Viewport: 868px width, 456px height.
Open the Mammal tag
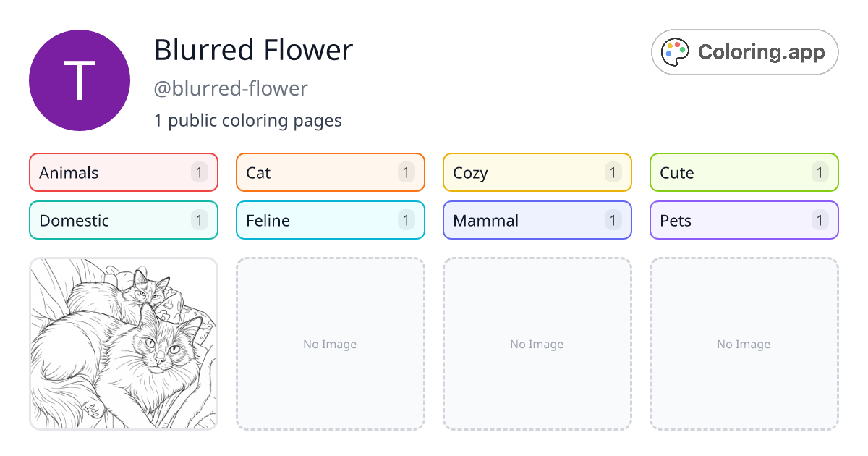[537, 220]
